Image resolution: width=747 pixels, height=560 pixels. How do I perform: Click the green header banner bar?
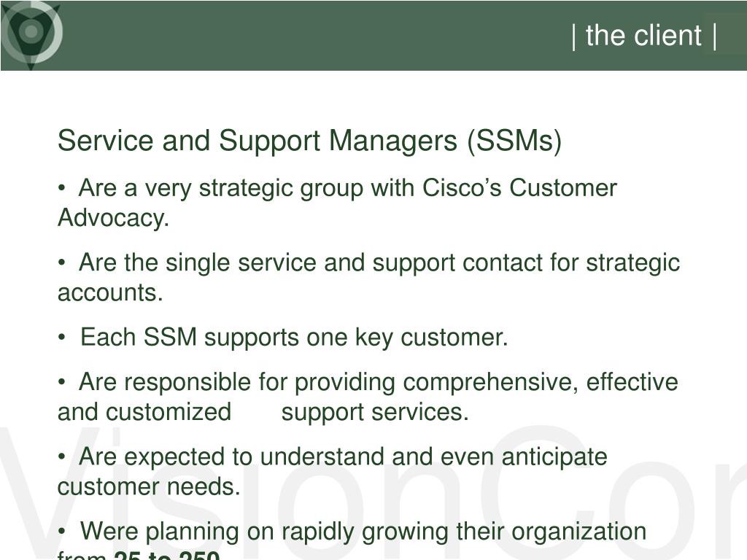[373, 36]
